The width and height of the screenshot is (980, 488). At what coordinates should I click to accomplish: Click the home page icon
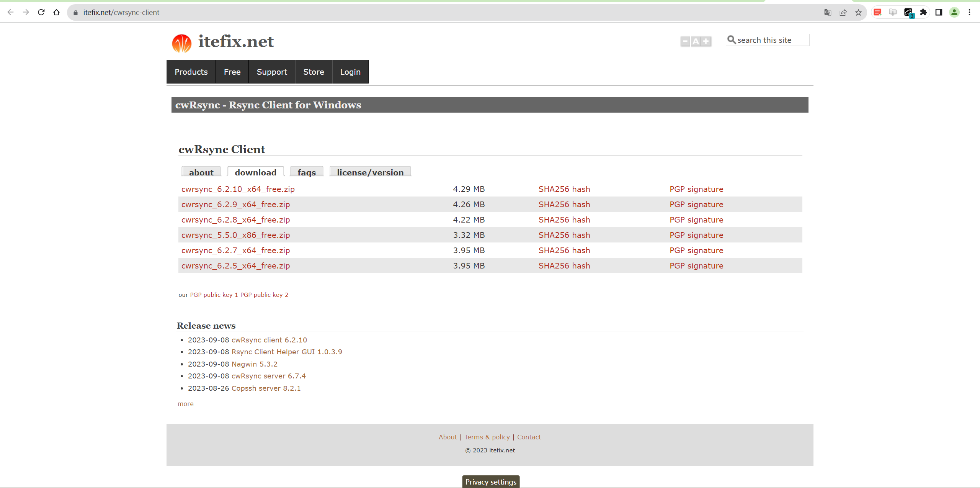[57, 12]
